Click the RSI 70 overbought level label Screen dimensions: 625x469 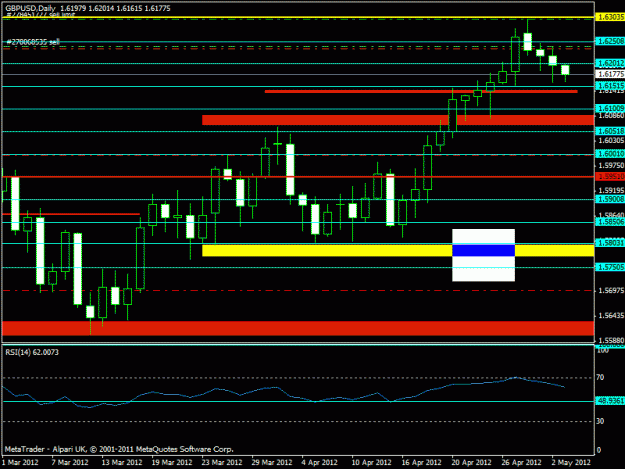[x=600, y=377]
